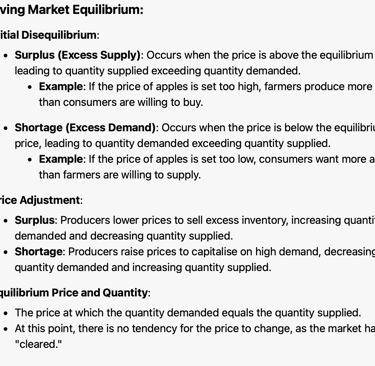The image size is (375, 366).
Task: Click the Price Adjustment subheading
Action: pos(41,200)
